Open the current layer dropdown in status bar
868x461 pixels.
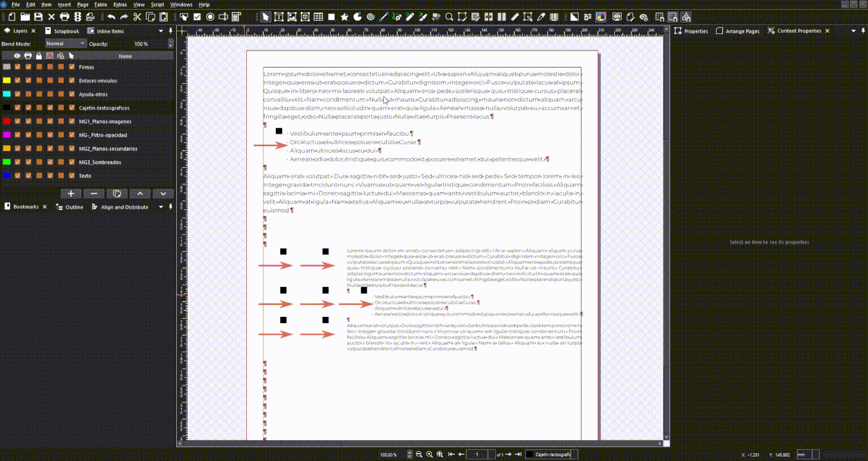coord(552,454)
